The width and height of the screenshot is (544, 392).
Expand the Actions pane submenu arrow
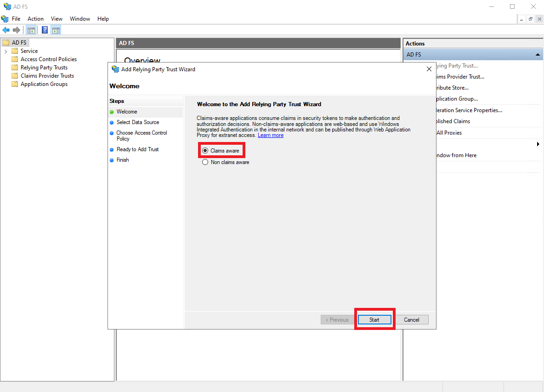(538, 144)
